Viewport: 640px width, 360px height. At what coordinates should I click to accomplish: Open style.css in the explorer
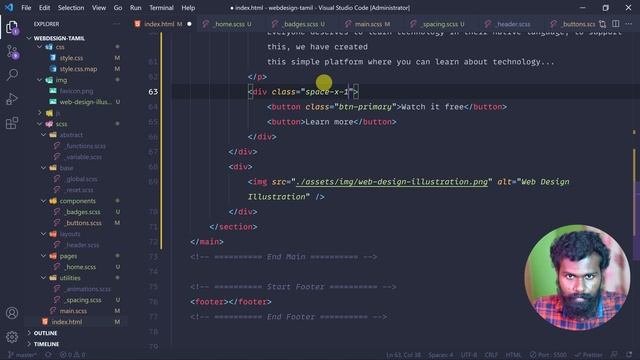[71, 58]
